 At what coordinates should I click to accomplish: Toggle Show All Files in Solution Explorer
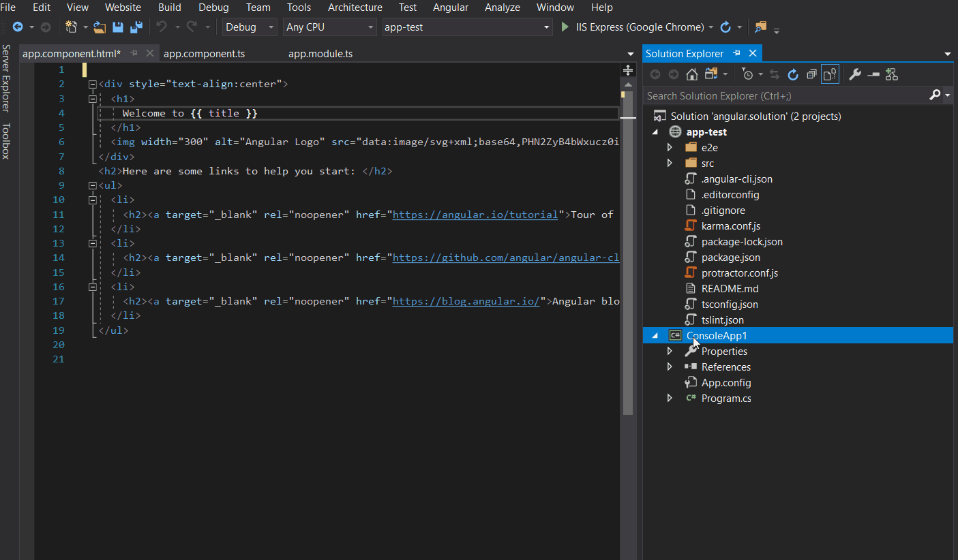(x=829, y=74)
